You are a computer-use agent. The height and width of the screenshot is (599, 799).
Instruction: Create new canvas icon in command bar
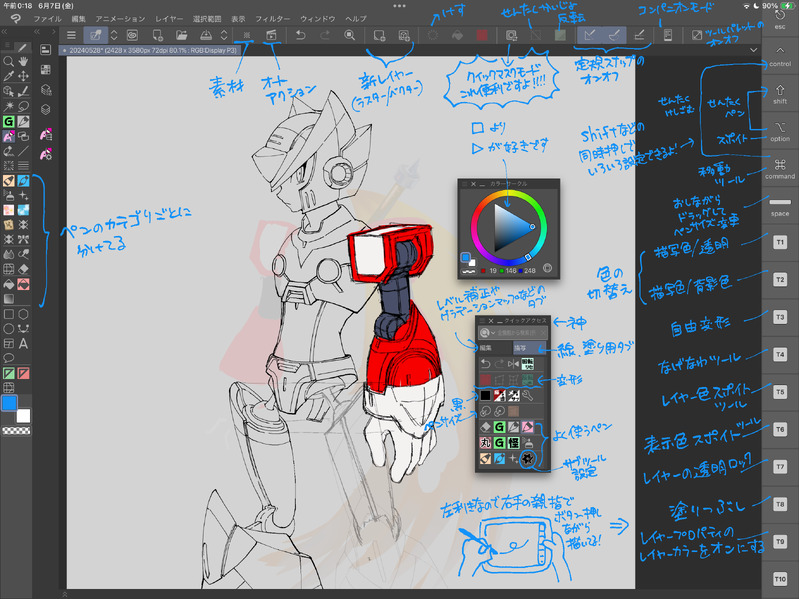157,35
